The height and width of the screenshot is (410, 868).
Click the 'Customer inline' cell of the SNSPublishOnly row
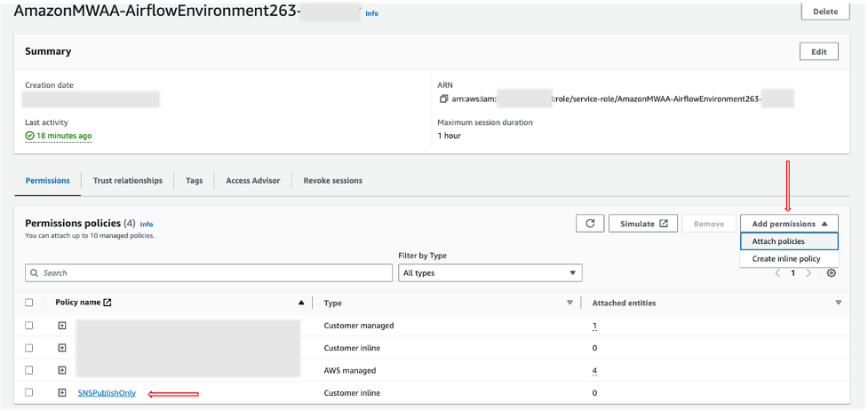(352, 393)
